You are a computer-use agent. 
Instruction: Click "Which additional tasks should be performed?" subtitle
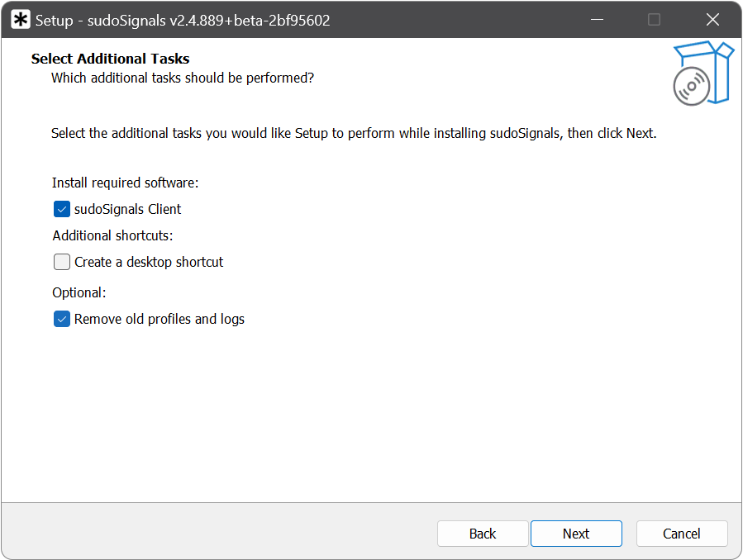[183, 78]
